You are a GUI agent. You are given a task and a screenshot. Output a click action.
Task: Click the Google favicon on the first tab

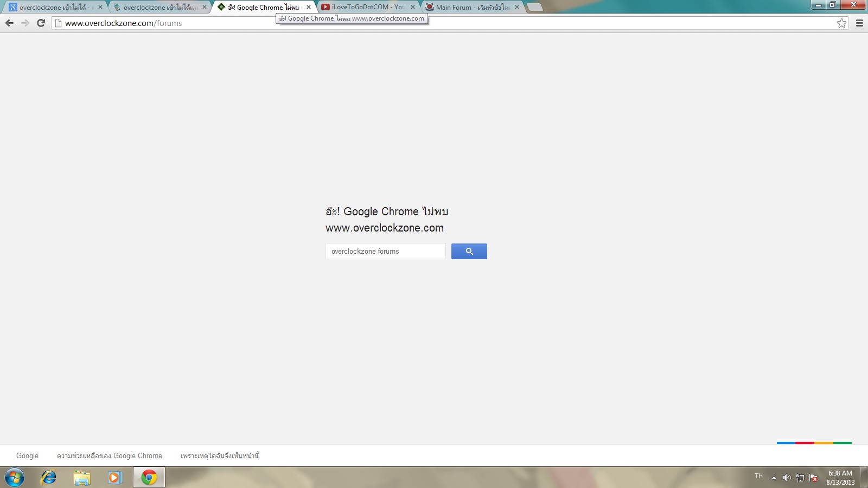[13, 7]
